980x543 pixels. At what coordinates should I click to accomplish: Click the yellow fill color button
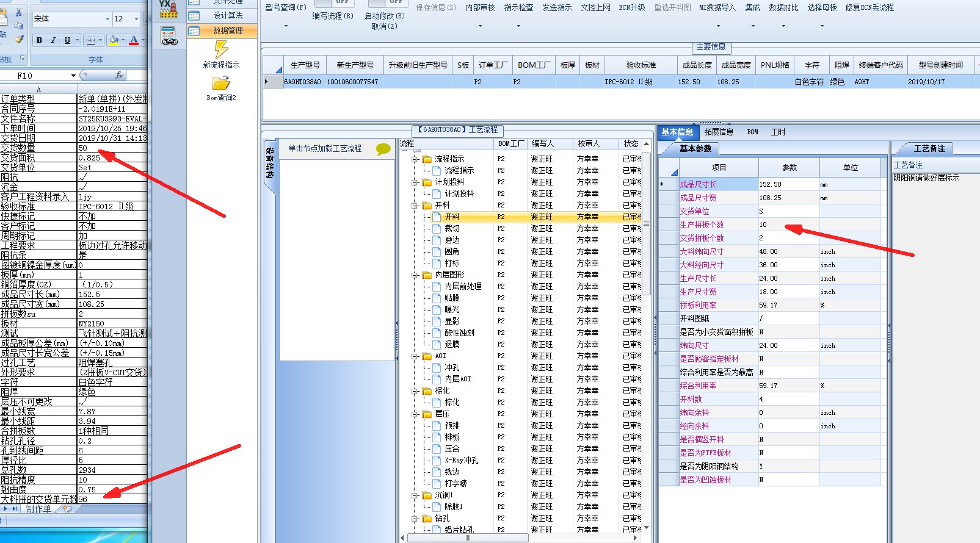(113, 40)
